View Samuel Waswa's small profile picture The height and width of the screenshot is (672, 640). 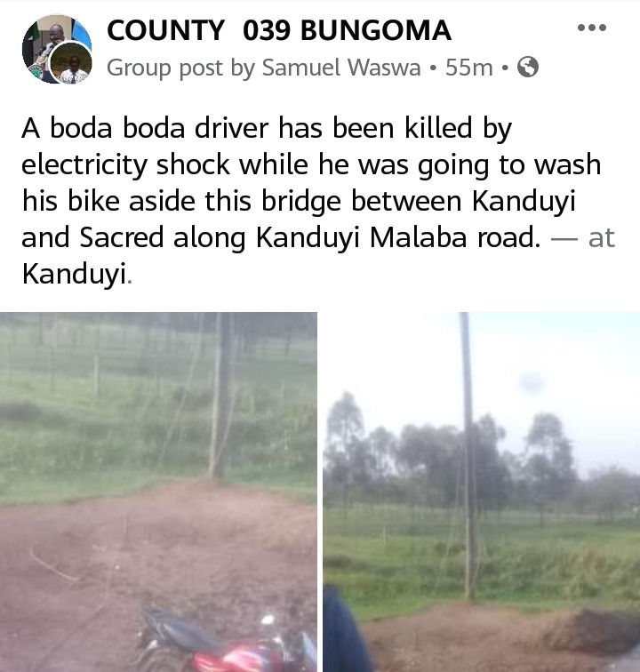(x=72, y=63)
